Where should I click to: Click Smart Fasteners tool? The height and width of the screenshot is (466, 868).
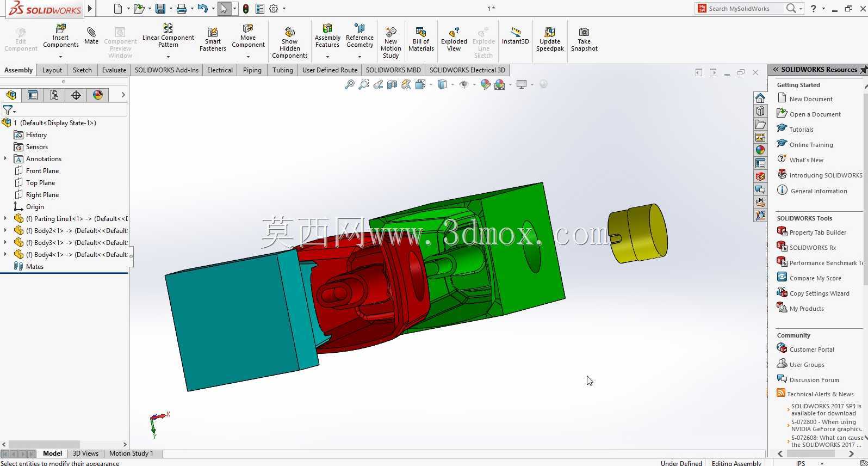point(213,39)
